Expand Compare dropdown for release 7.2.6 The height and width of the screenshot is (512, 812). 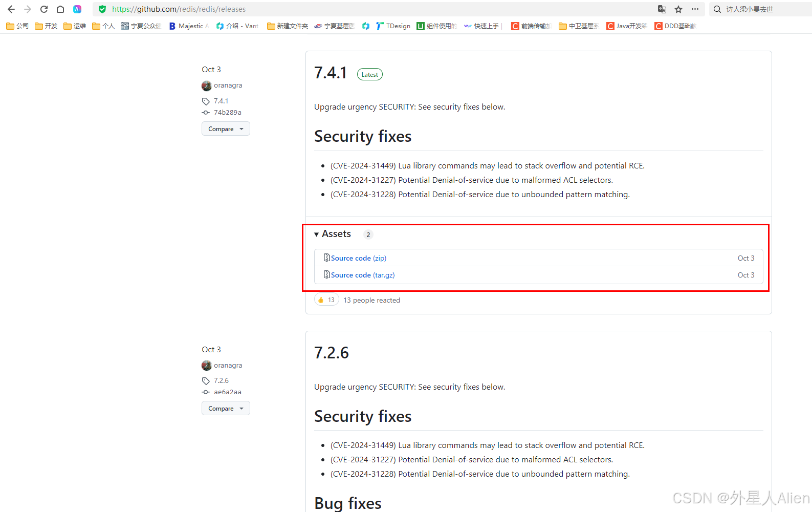pyautogui.click(x=226, y=408)
